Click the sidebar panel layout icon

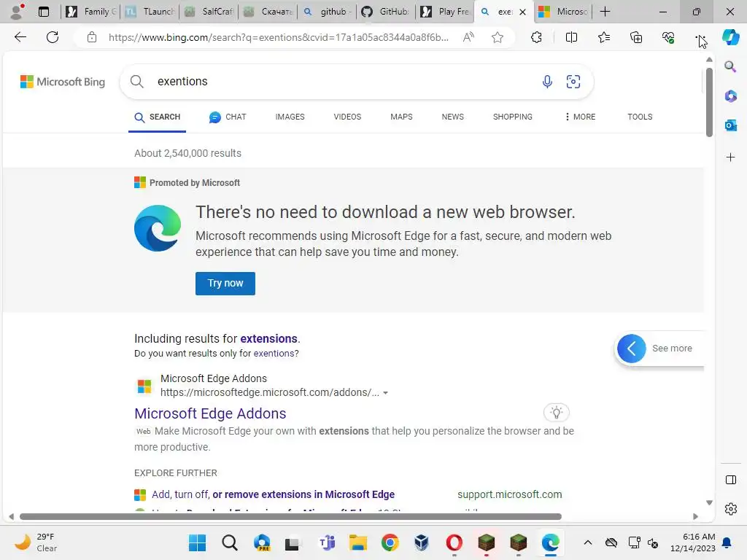pyautogui.click(x=730, y=480)
